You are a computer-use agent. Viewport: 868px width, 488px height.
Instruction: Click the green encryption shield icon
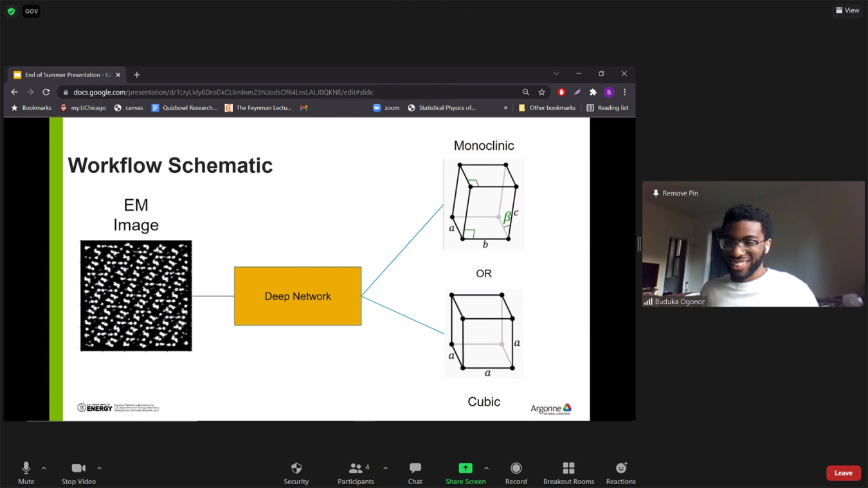11,11
